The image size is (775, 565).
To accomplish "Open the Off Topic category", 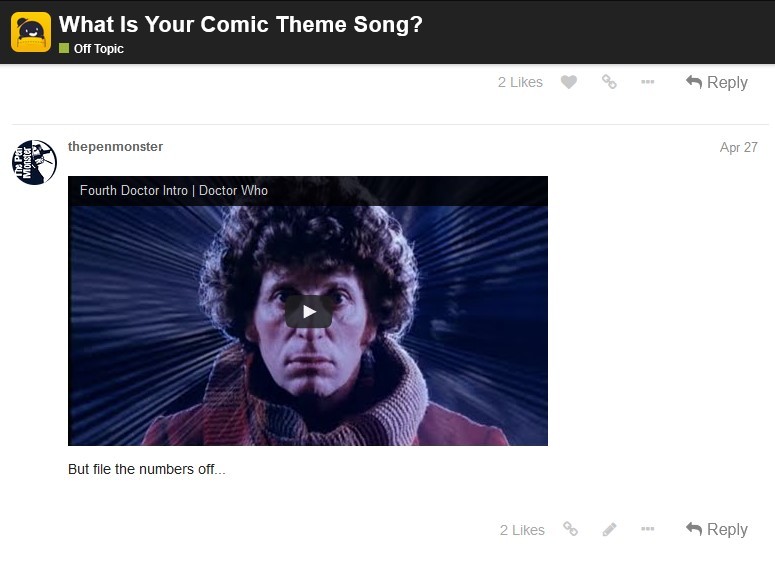I will (98, 48).
